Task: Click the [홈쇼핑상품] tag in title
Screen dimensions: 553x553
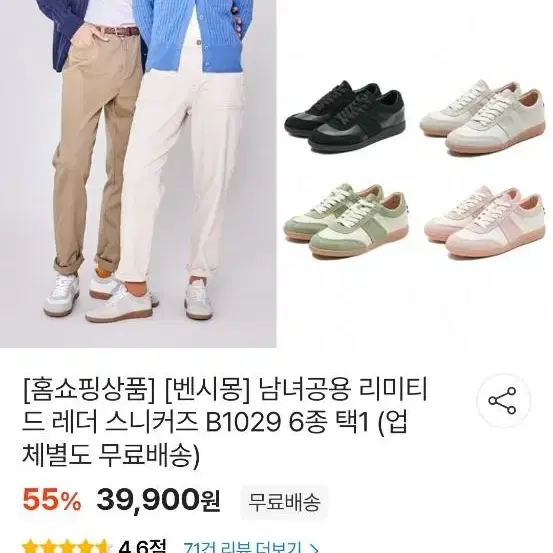Action: 89,391
